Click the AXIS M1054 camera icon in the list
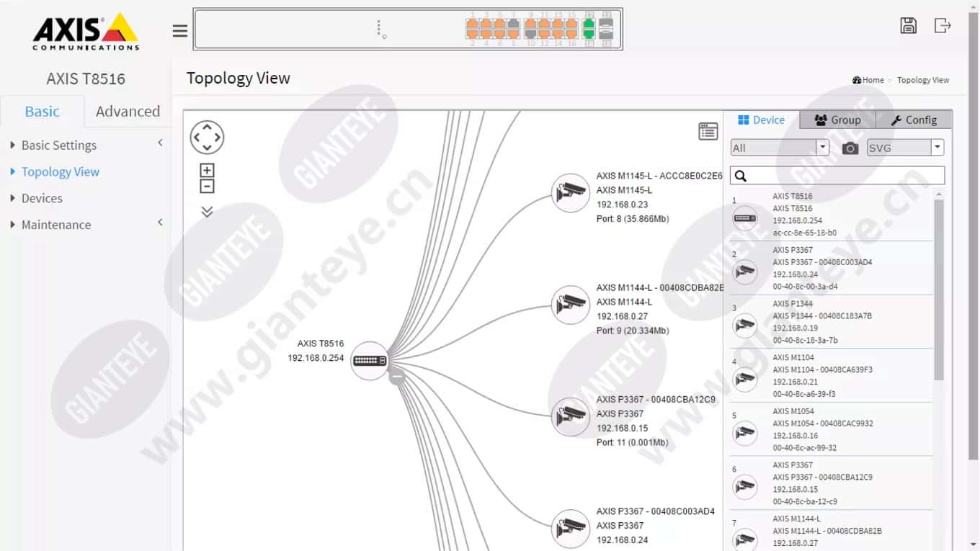 tap(745, 434)
